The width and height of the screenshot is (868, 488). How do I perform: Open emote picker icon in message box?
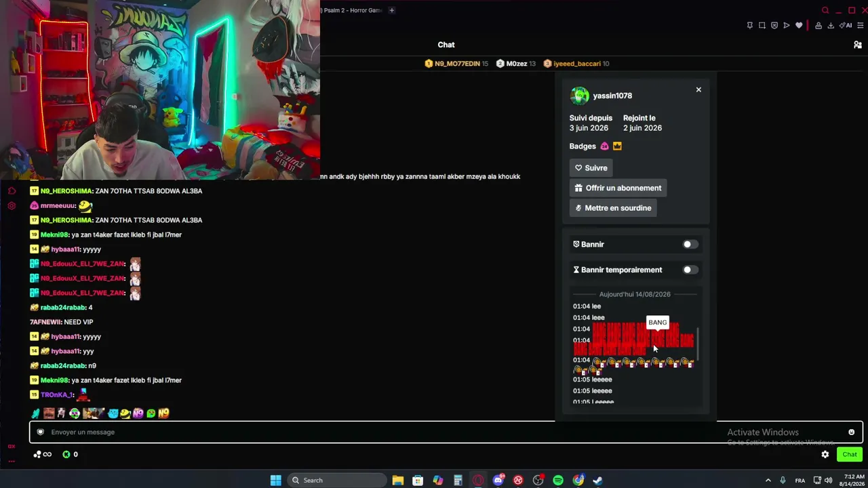[x=852, y=432]
